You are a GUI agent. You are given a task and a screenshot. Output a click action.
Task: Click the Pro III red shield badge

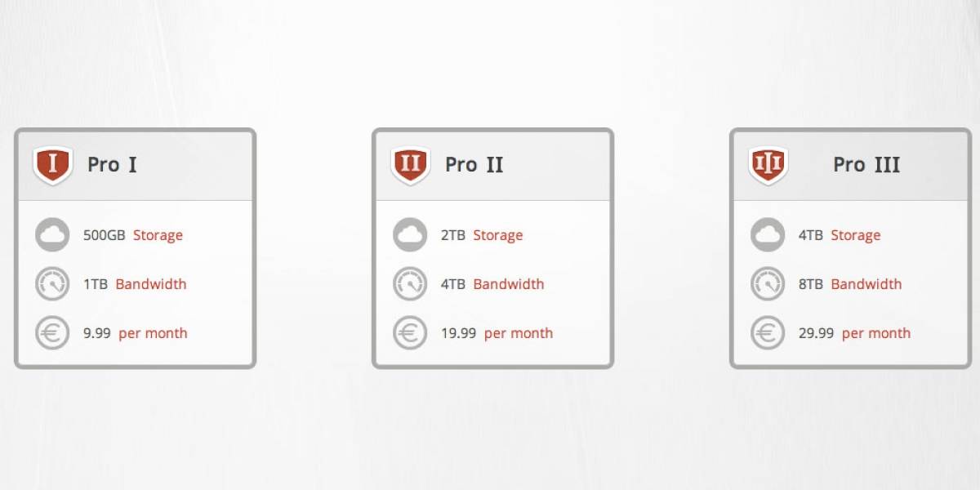pyautogui.click(x=768, y=165)
